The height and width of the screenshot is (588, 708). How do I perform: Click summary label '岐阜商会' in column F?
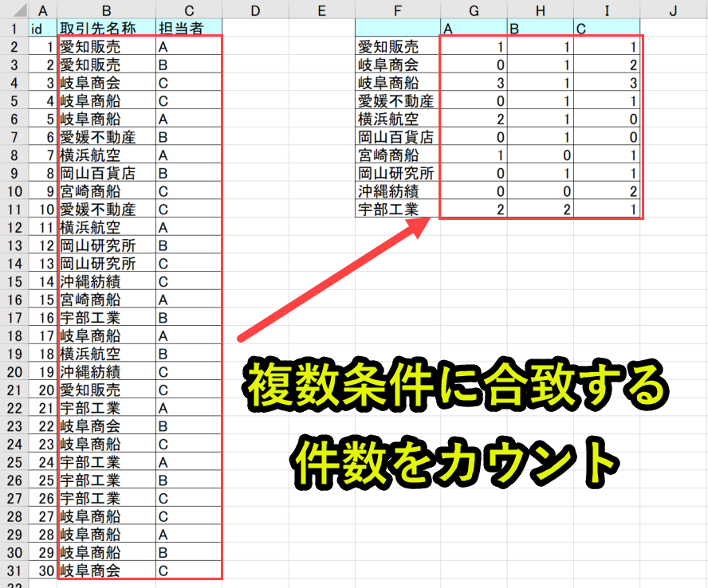pyautogui.click(x=398, y=64)
